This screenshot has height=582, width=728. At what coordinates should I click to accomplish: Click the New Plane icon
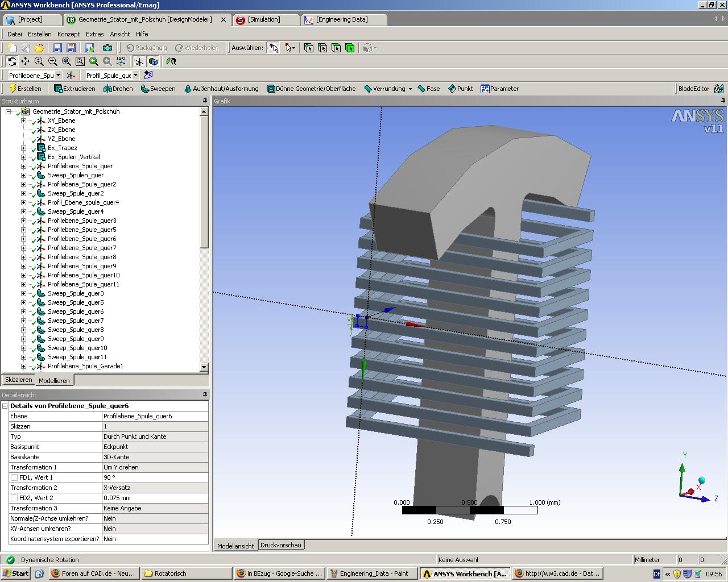(x=71, y=75)
